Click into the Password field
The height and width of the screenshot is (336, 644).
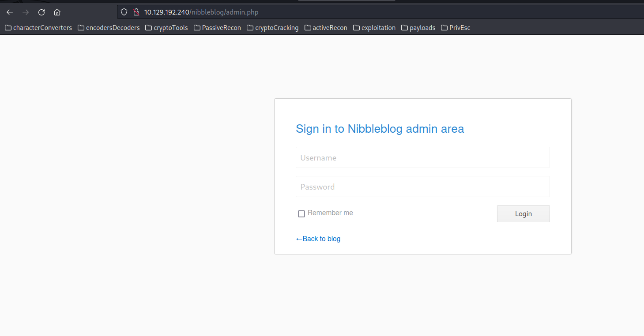[422, 187]
